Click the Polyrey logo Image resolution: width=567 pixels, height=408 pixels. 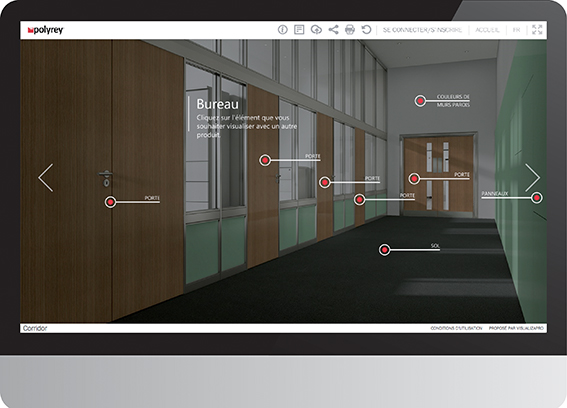pos(46,30)
